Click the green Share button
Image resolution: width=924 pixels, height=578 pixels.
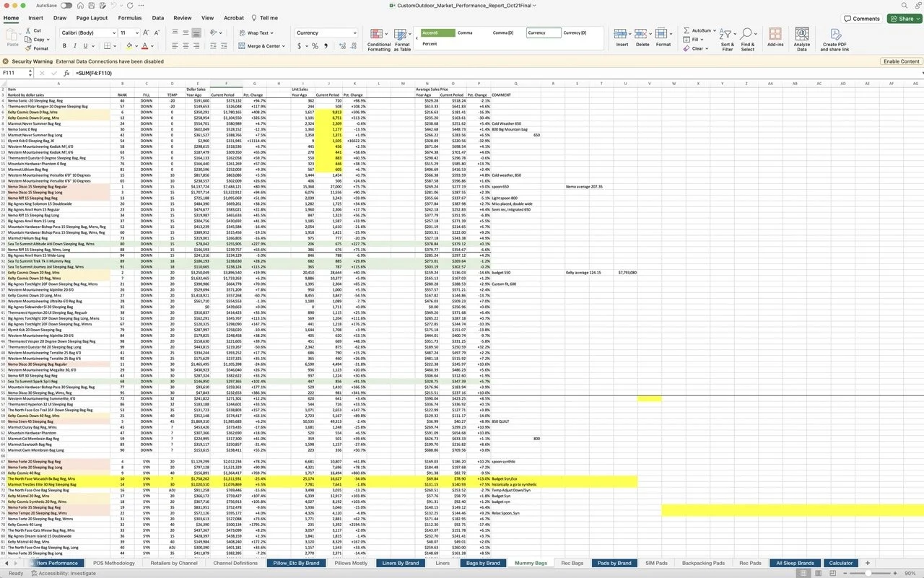click(905, 19)
